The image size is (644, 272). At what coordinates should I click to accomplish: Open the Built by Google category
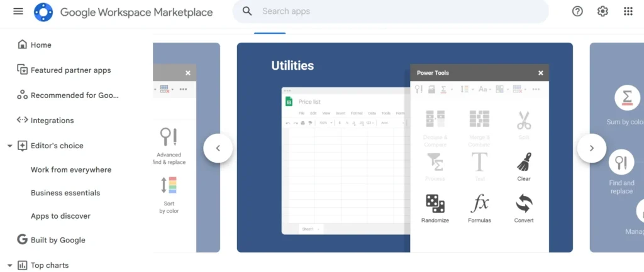point(51,240)
